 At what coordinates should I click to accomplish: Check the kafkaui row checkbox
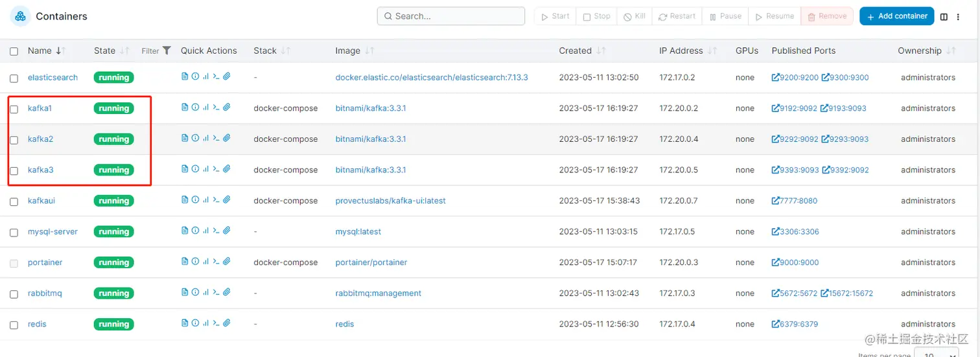14,202
